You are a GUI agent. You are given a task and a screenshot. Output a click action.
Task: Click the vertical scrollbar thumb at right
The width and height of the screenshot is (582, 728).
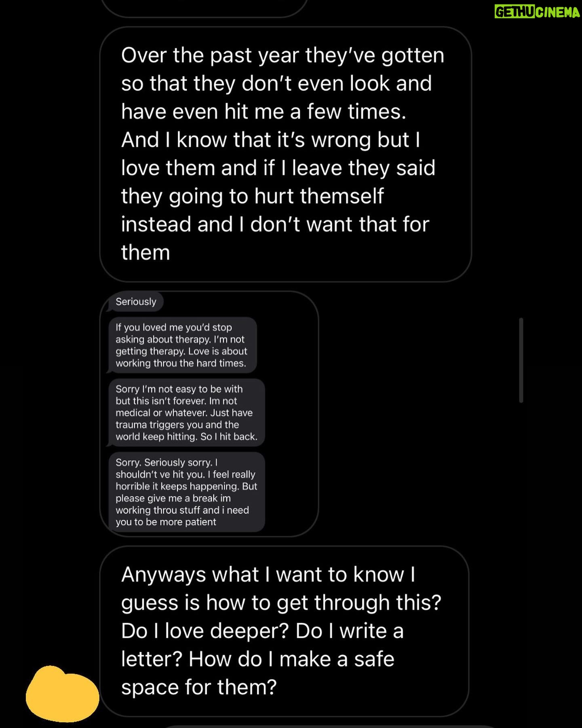click(521, 360)
